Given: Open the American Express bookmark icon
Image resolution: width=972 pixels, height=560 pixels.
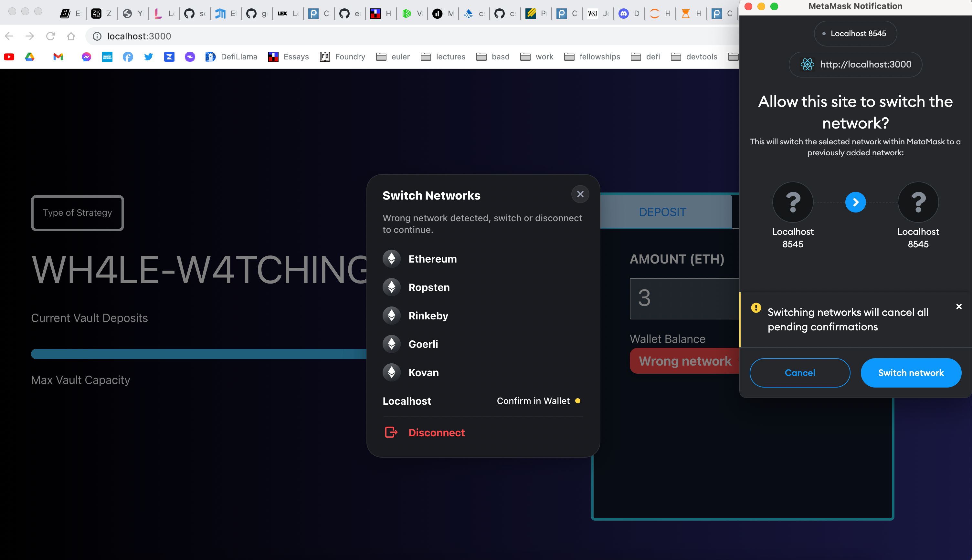Looking at the screenshot, I should [107, 57].
